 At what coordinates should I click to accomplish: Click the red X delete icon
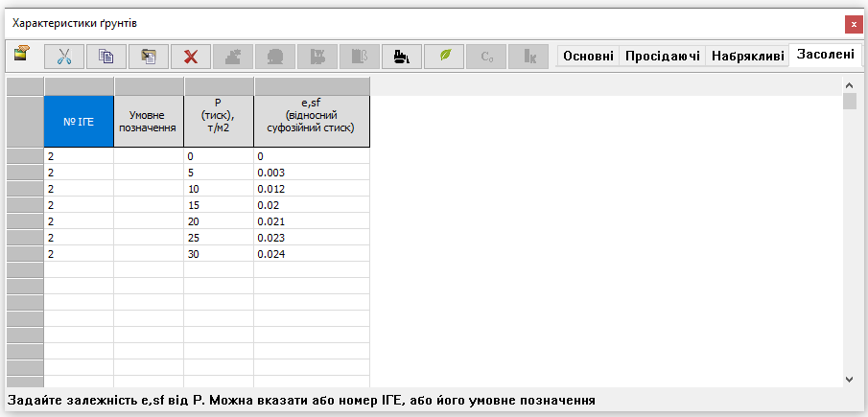191,57
